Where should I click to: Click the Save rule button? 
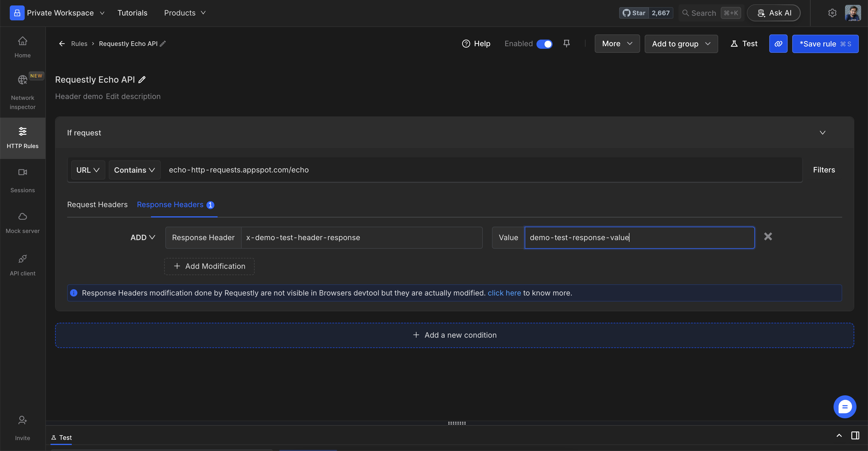tap(825, 44)
